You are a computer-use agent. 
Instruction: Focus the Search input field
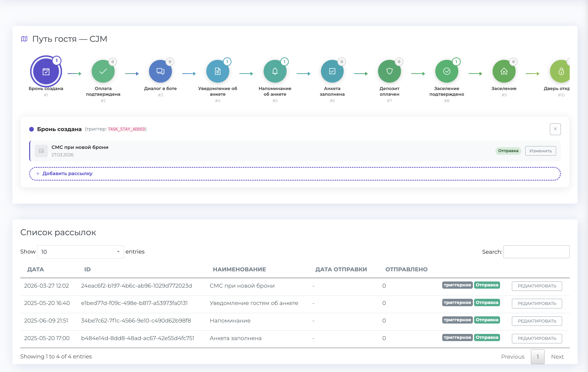point(536,252)
